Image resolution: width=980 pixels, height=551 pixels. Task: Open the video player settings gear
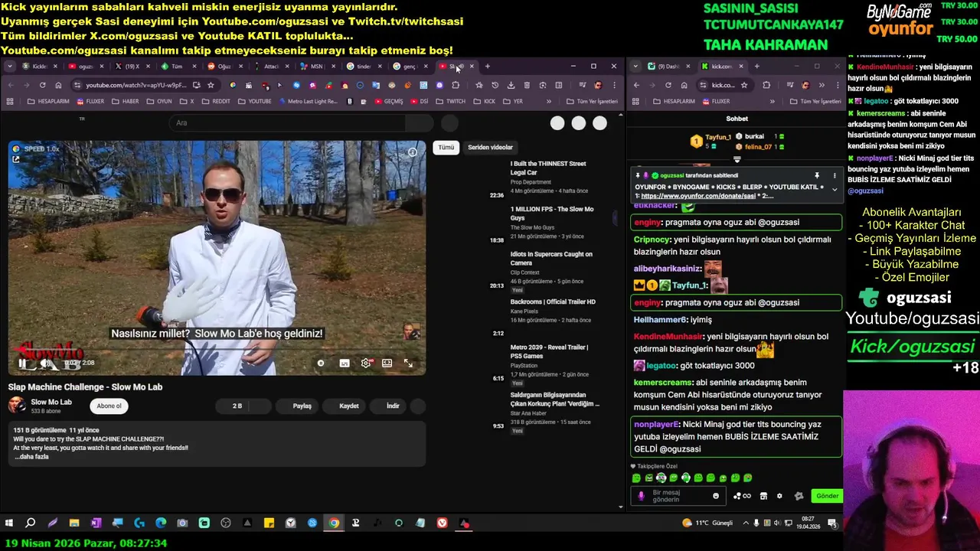pyautogui.click(x=366, y=364)
